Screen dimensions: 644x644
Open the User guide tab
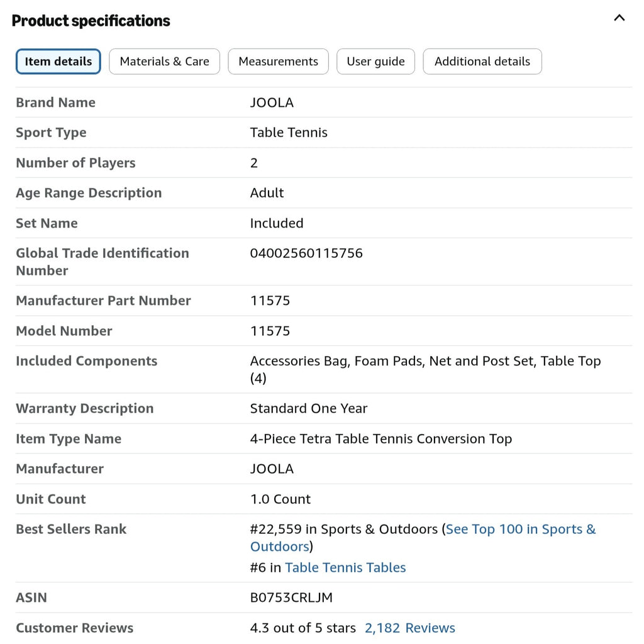[375, 62]
